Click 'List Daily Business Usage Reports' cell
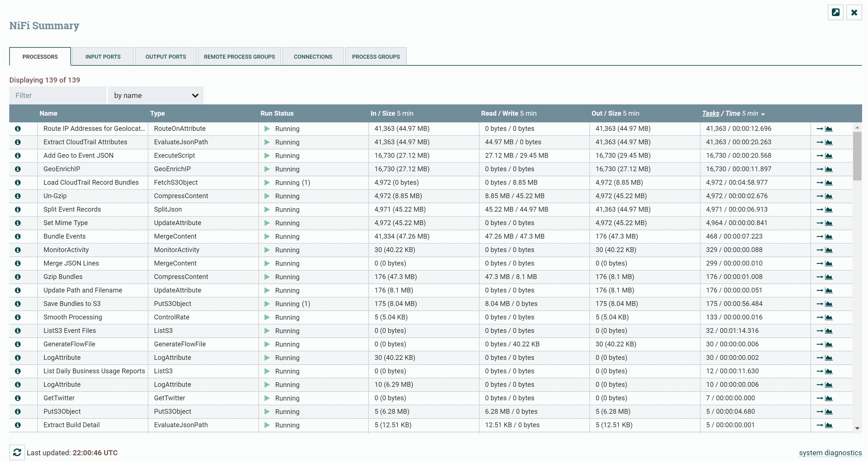The width and height of the screenshot is (868, 462). click(94, 371)
